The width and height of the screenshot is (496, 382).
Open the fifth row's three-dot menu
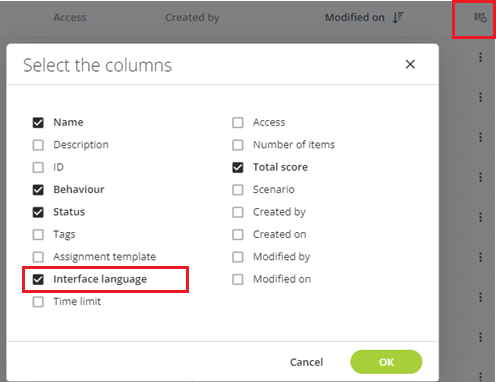click(480, 217)
